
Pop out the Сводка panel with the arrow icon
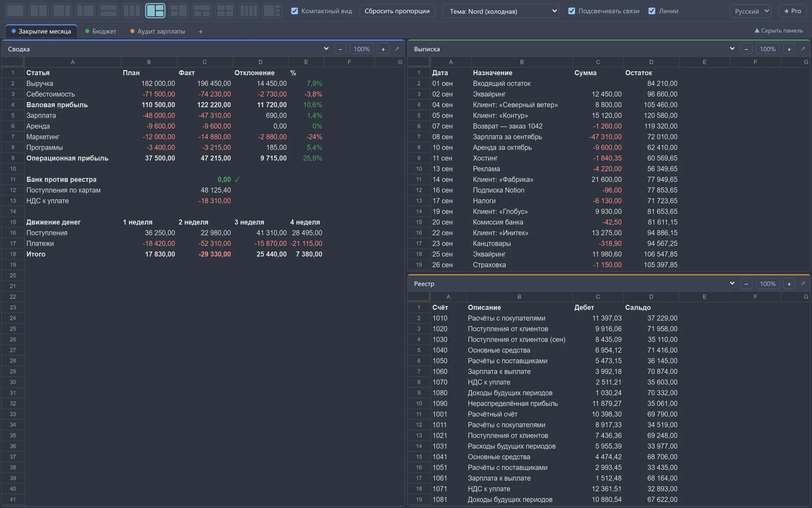click(397, 49)
